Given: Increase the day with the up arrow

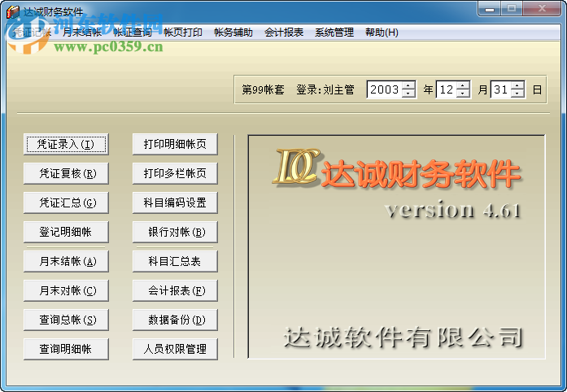Looking at the screenshot, I should [517, 85].
